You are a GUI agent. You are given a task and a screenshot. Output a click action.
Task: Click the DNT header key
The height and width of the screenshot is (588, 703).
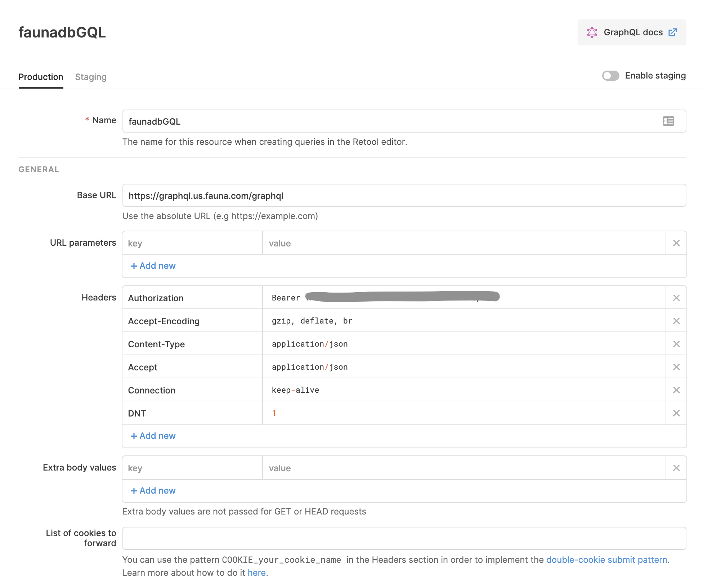[192, 413]
